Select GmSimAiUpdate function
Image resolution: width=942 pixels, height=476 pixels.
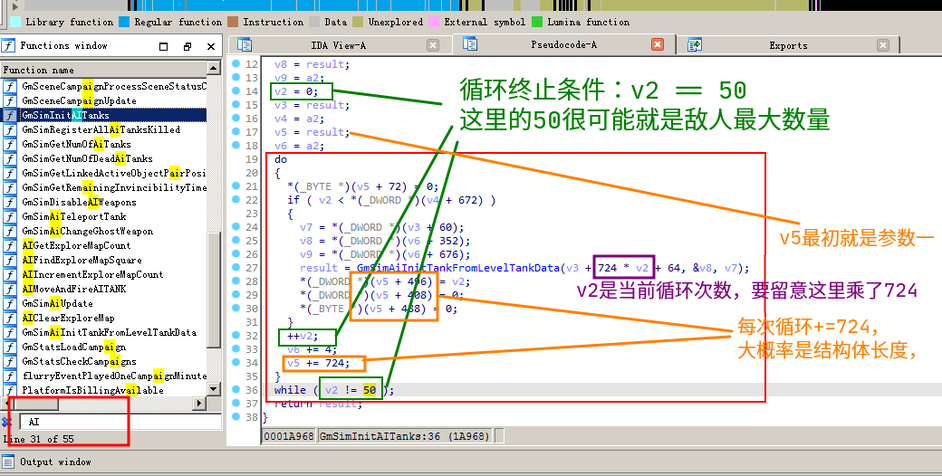[x=57, y=304]
